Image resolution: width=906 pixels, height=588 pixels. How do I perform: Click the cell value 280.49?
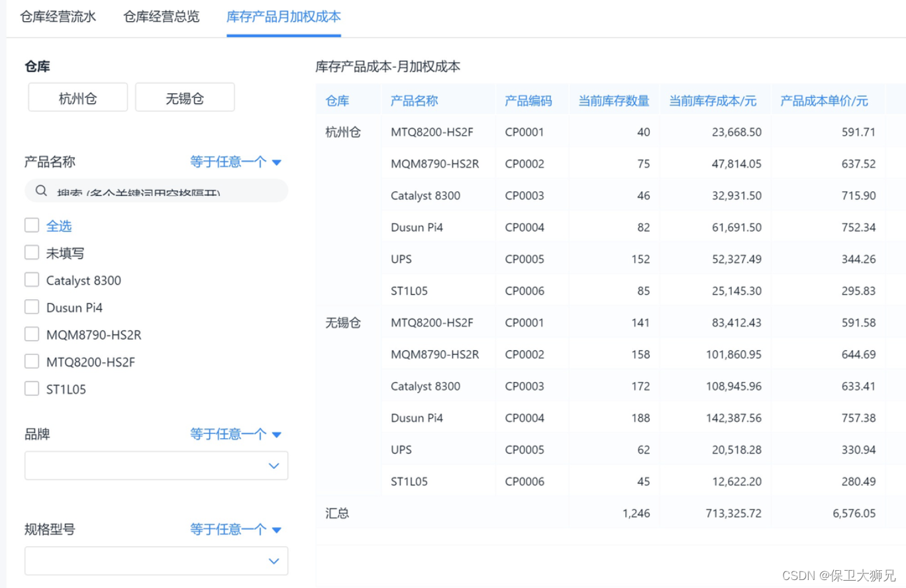pos(859,481)
